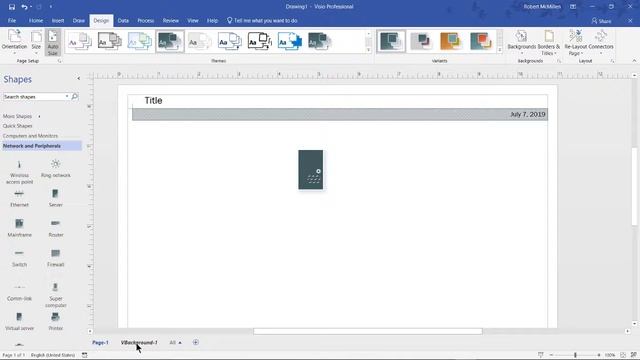Switch to the Review ribbon tab
The height and width of the screenshot is (360, 640).
coord(171,20)
